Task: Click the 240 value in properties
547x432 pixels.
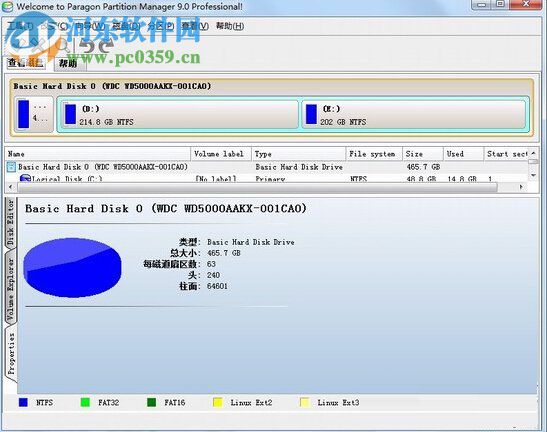Action: [x=213, y=275]
